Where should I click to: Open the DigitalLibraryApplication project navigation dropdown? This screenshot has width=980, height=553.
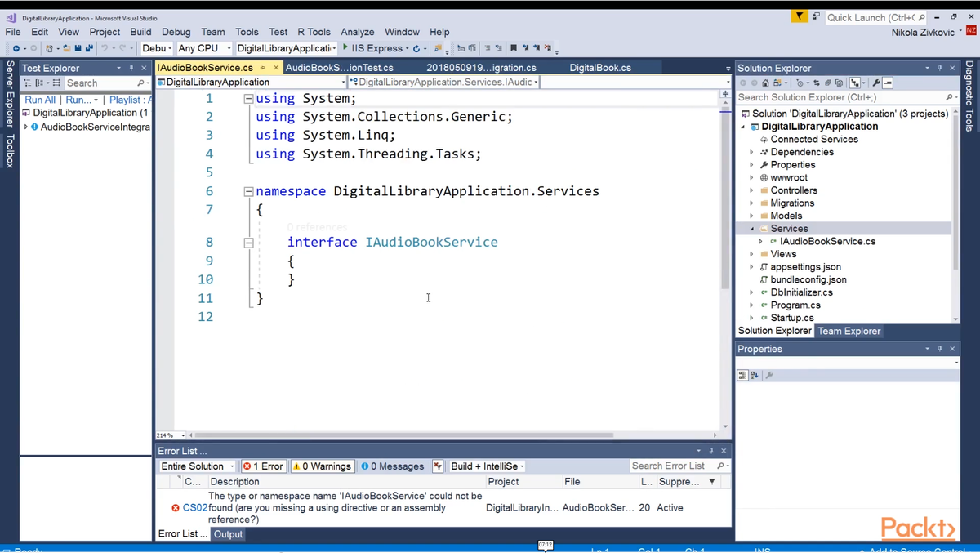(252, 82)
